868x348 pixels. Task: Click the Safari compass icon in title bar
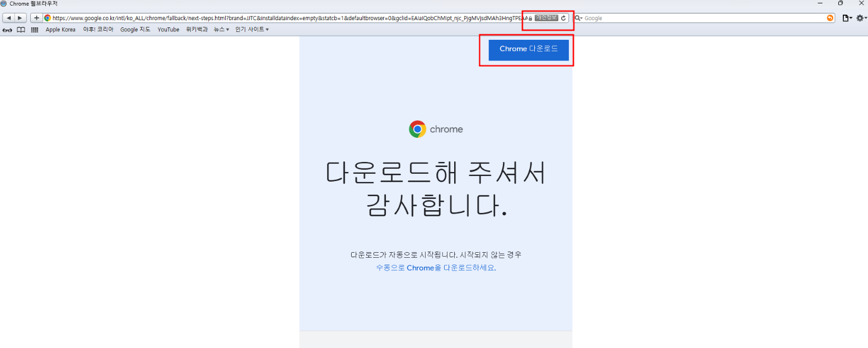[4, 3]
